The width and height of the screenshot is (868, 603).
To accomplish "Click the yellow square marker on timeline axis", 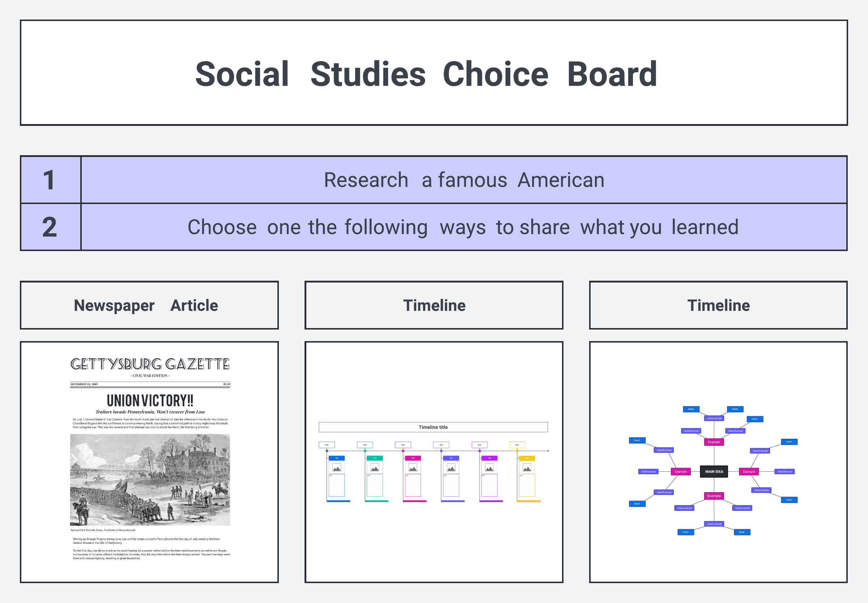I will pyautogui.click(x=517, y=451).
